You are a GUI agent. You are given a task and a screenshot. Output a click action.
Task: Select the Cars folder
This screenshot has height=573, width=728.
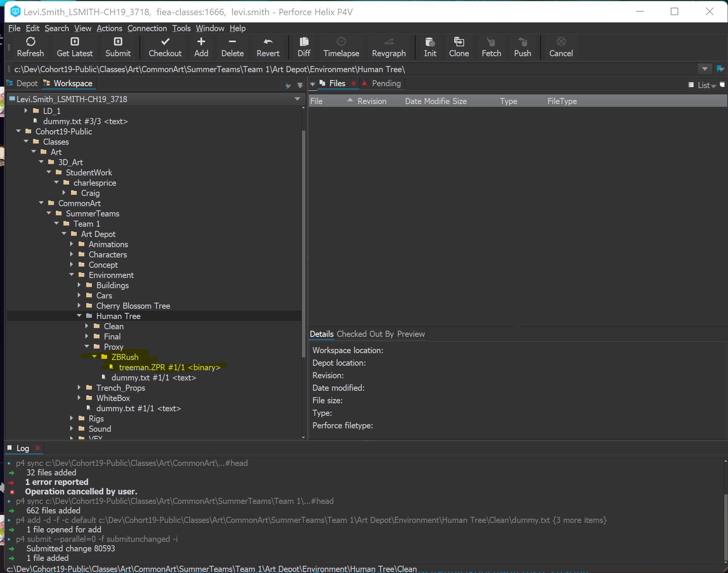click(104, 295)
